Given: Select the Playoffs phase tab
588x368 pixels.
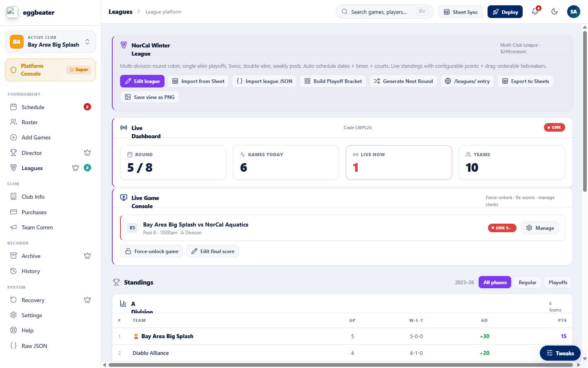Looking at the screenshot, I should (558, 282).
